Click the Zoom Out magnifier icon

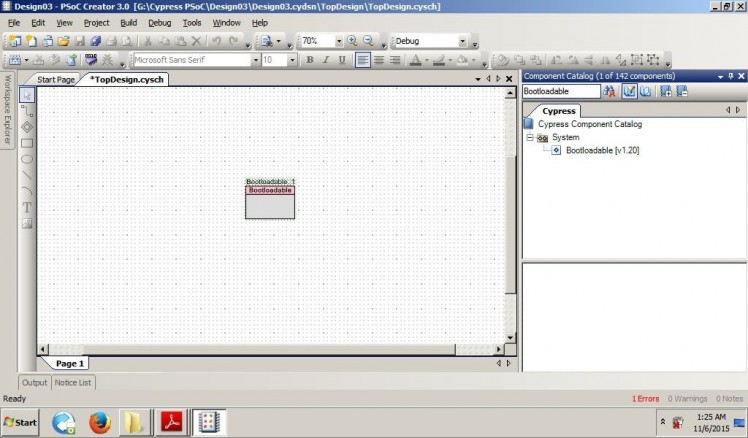pos(368,41)
